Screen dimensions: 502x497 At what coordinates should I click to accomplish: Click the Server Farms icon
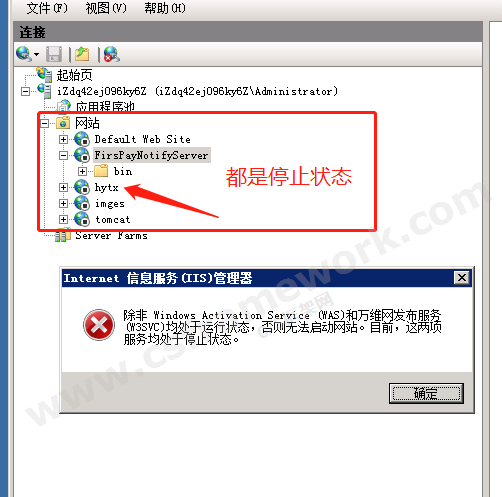[x=63, y=235]
